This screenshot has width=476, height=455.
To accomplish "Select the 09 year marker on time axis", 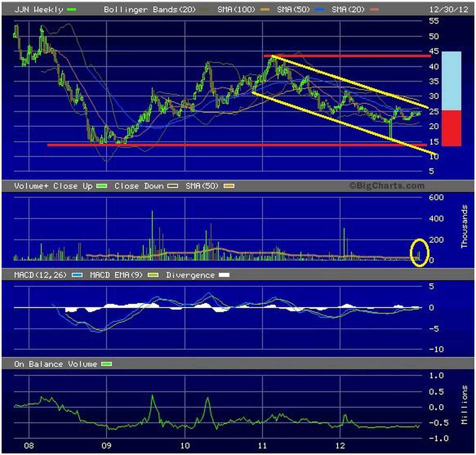I will (106, 445).
